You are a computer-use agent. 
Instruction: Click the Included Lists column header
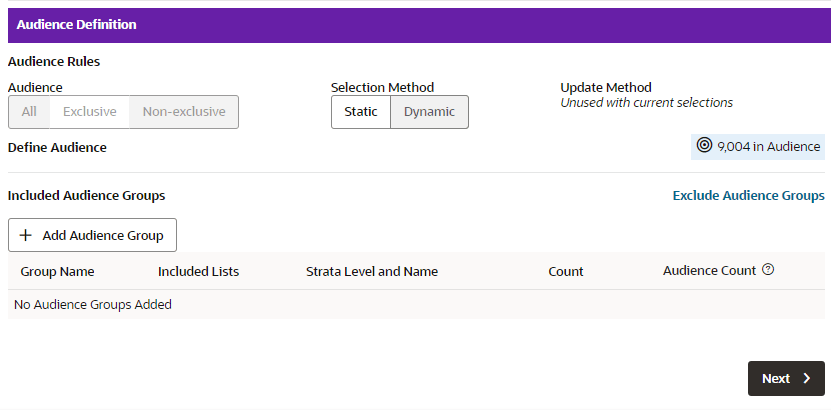[198, 271]
